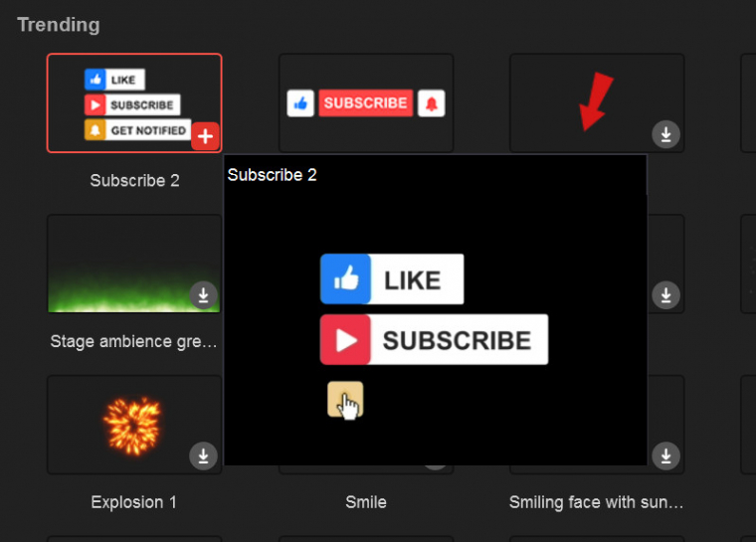Download the Explosion 1 effect

204,455
